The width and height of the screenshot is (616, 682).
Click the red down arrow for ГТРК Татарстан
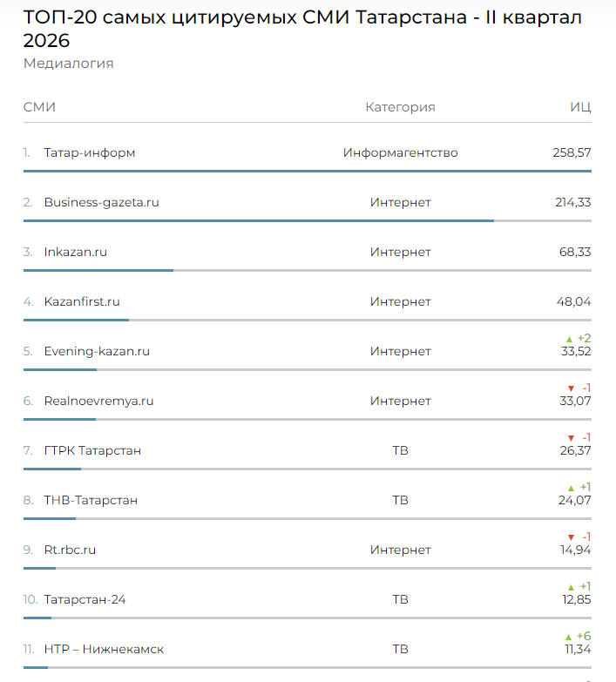point(571,438)
